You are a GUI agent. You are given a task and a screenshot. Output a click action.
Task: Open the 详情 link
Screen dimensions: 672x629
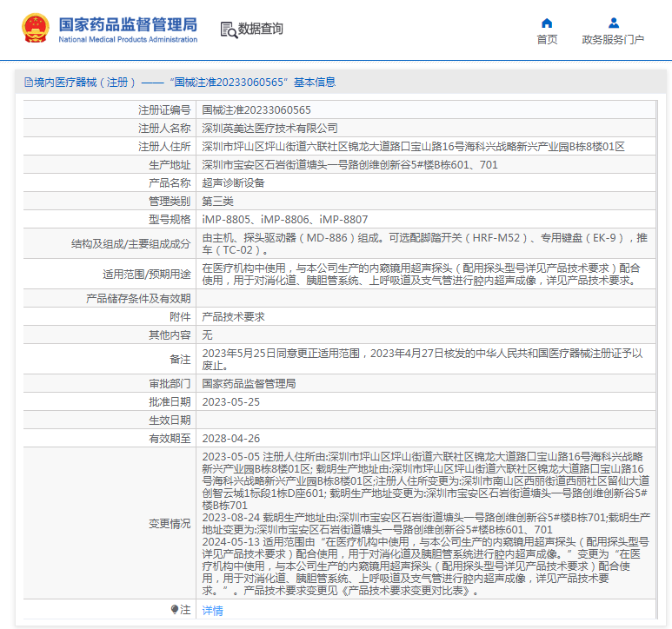click(x=212, y=611)
